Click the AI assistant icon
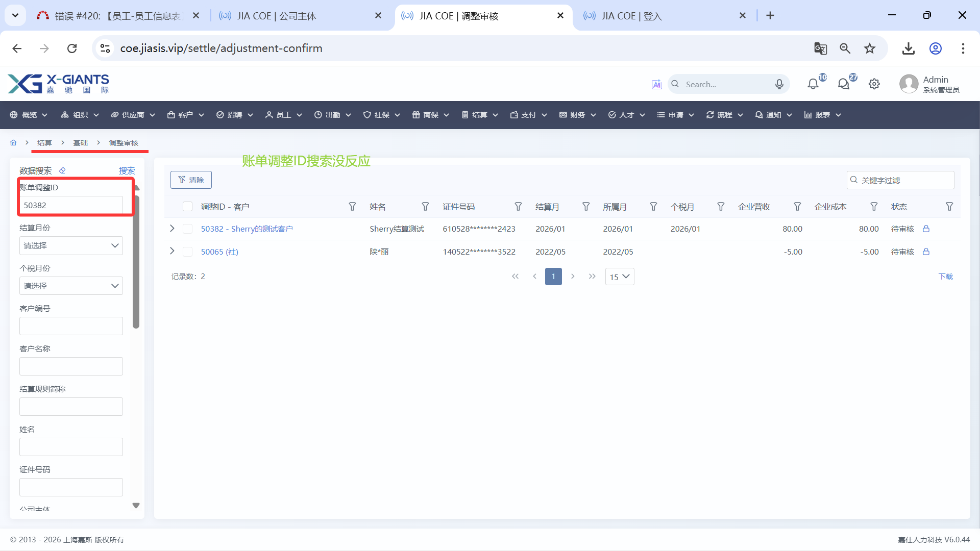Screen dimensions: 980x551 (x=656, y=84)
